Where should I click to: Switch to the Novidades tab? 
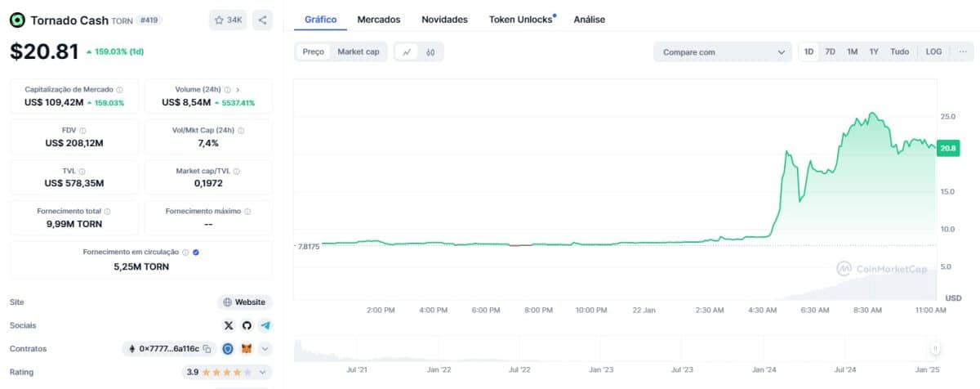[444, 19]
